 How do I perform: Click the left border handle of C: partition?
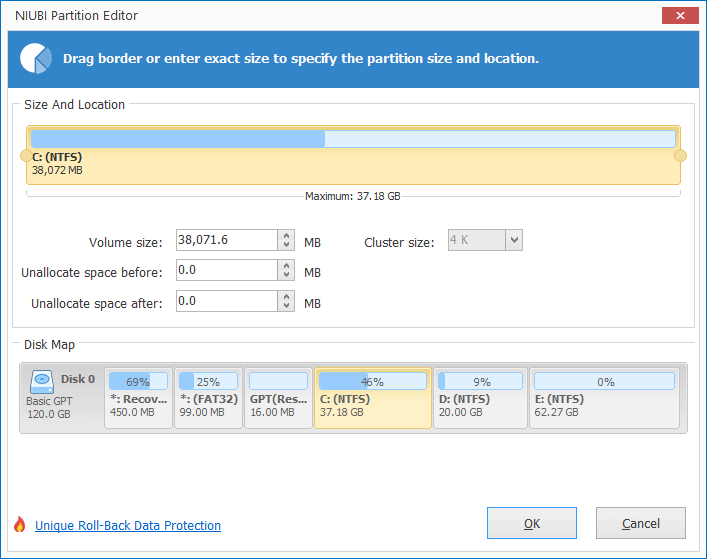(x=26, y=156)
